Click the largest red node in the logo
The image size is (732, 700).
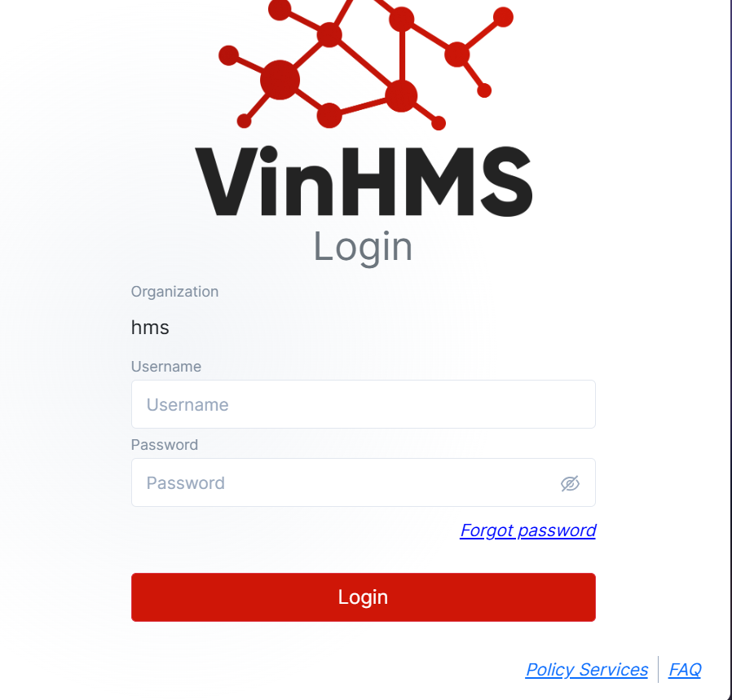pos(280,80)
